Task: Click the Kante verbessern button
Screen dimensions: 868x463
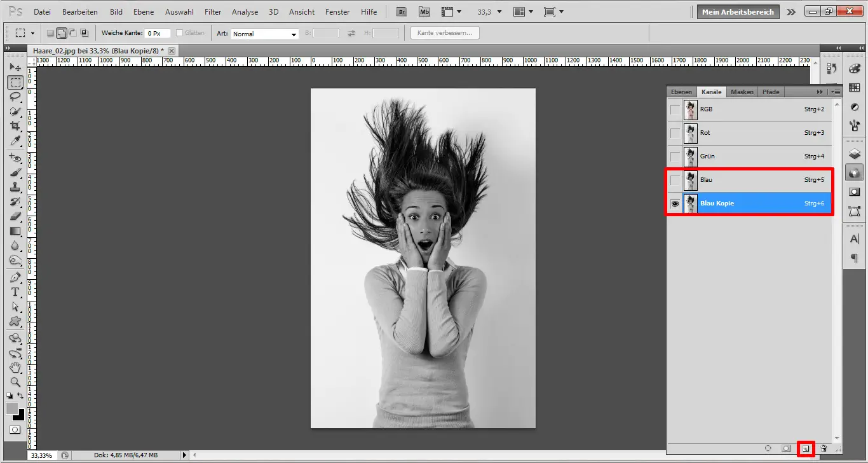Action: tap(444, 32)
